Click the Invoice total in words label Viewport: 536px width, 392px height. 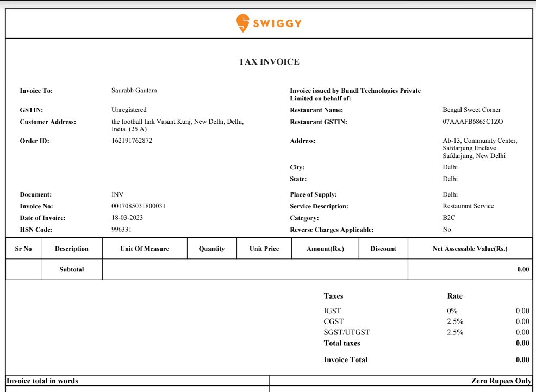coord(42,381)
